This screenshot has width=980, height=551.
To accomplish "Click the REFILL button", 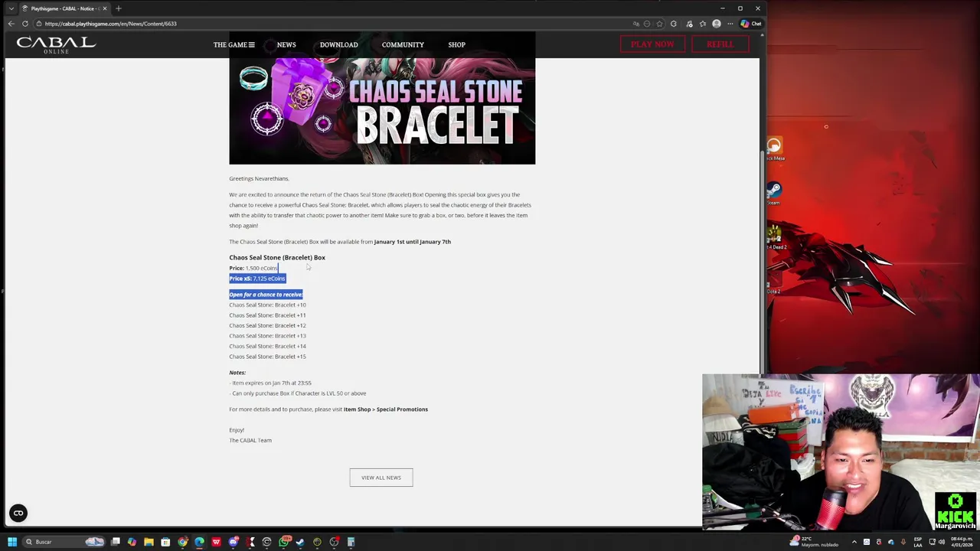I will pos(720,44).
